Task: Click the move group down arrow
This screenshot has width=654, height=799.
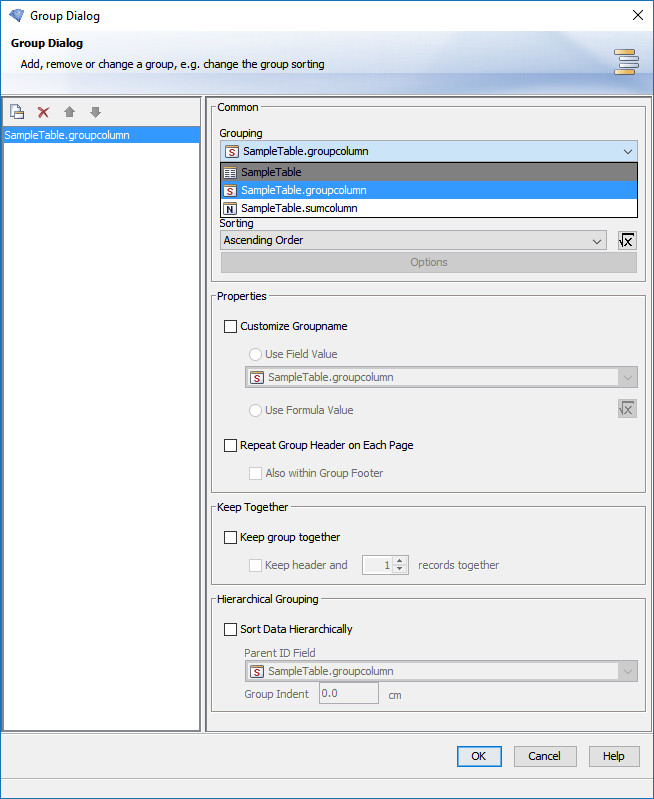Action: coord(95,112)
